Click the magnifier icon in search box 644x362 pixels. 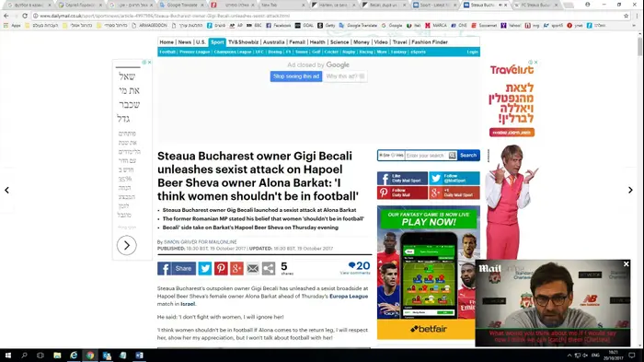click(x=453, y=156)
